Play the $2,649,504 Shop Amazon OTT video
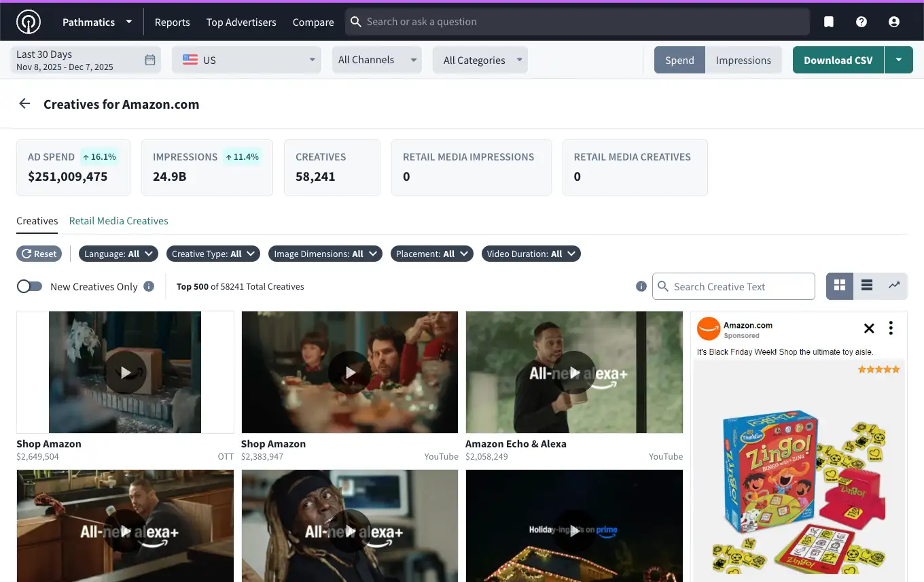The width and height of the screenshot is (924, 582). point(126,373)
